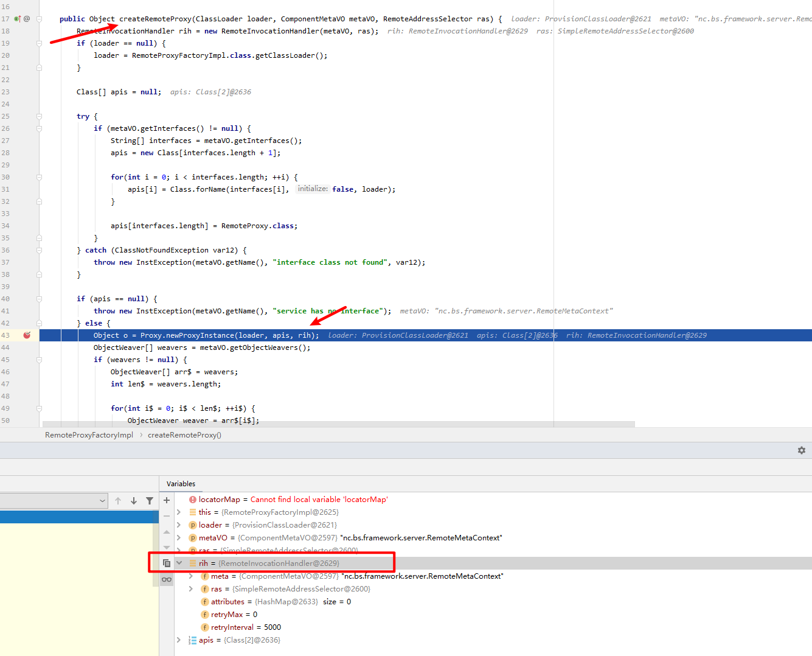This screenshot has width=812, height=656.
Task: Open the debugger settings gear
Action: (801, 450)
